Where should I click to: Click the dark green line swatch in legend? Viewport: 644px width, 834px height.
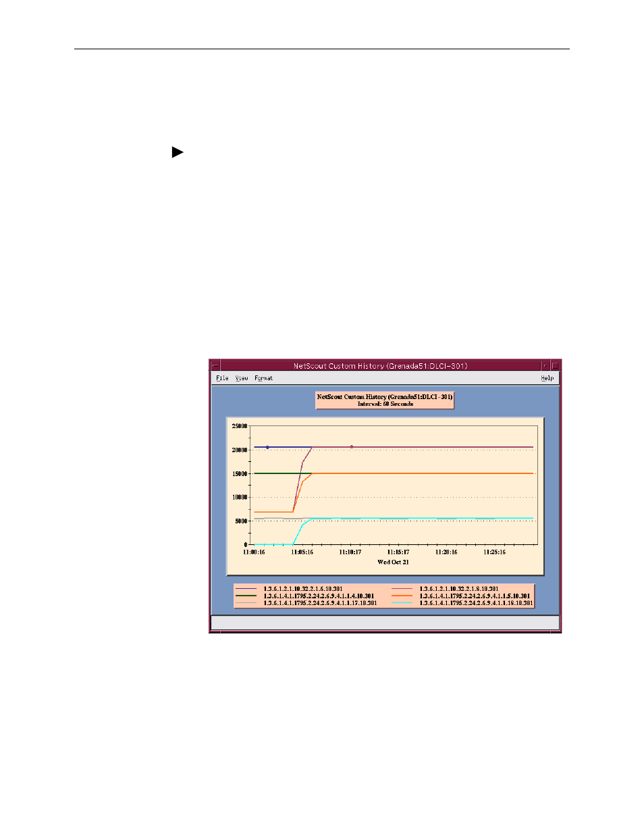[x=246, y=596]
